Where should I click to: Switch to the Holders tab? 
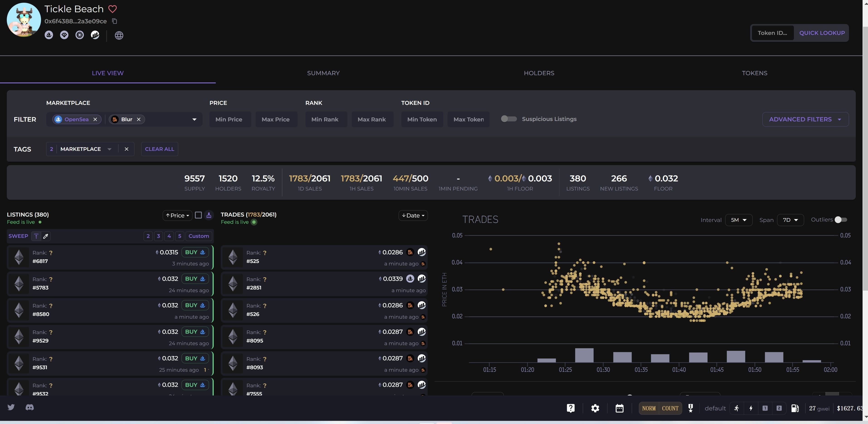539,73
